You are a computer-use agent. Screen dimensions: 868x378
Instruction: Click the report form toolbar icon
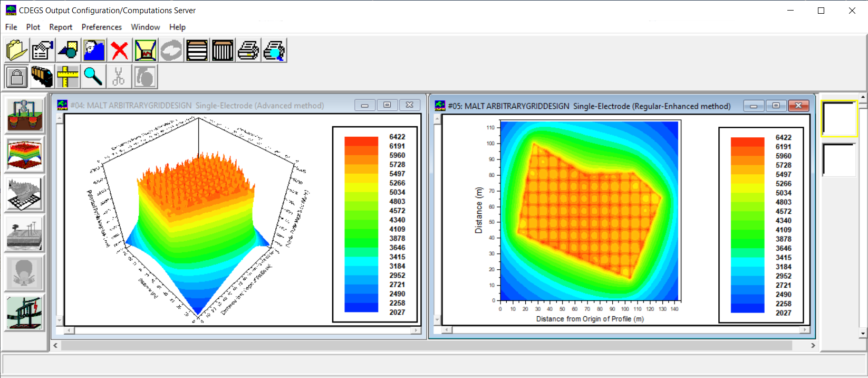click(x=43, y=51)
